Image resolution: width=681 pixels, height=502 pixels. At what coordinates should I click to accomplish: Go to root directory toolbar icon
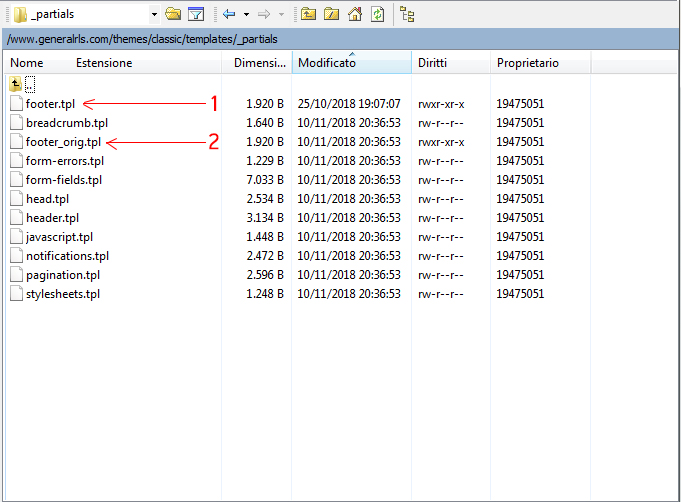pos(331,14)
